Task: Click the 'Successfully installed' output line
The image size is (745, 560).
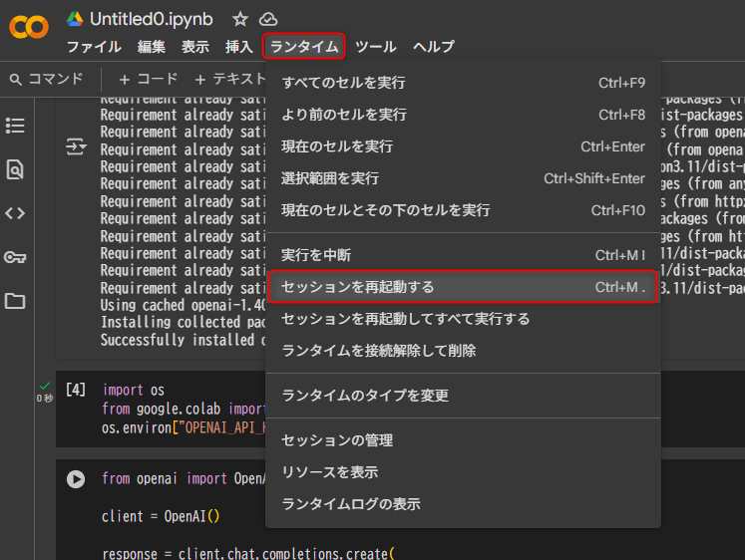Action: 183,340
